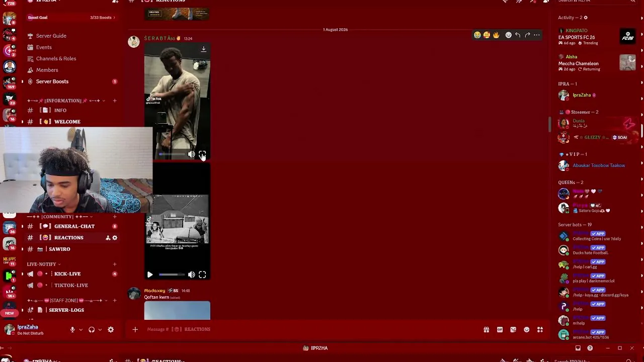Open IpraZaha user status panel
The width and height of the screenshot is (644, 362).
(x=30, y=330)
